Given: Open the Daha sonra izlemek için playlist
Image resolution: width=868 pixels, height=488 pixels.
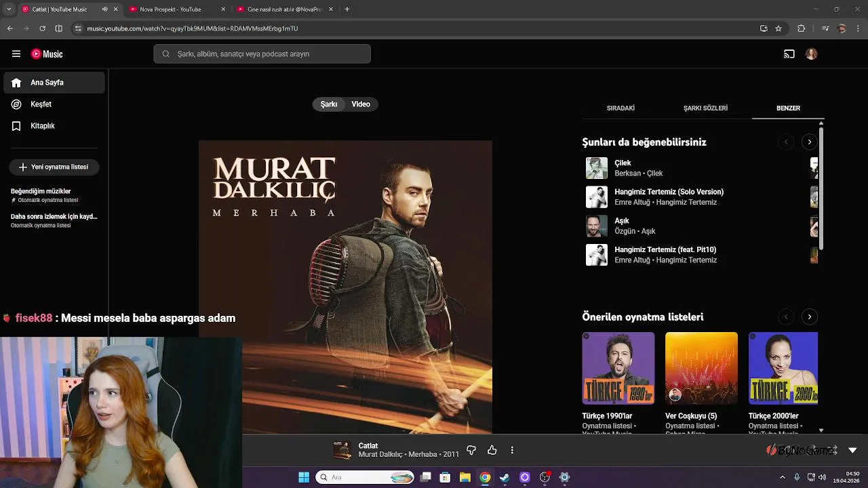Looking at the screenshot, I should pyautogui.click(x=54, y=220).
